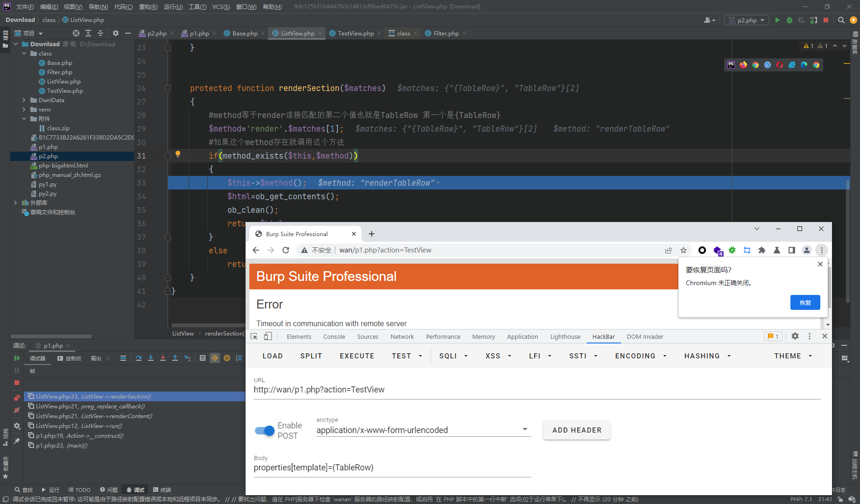860x504 pixels.
Task: Select Base.php in project tree
Action: (59, 63)
